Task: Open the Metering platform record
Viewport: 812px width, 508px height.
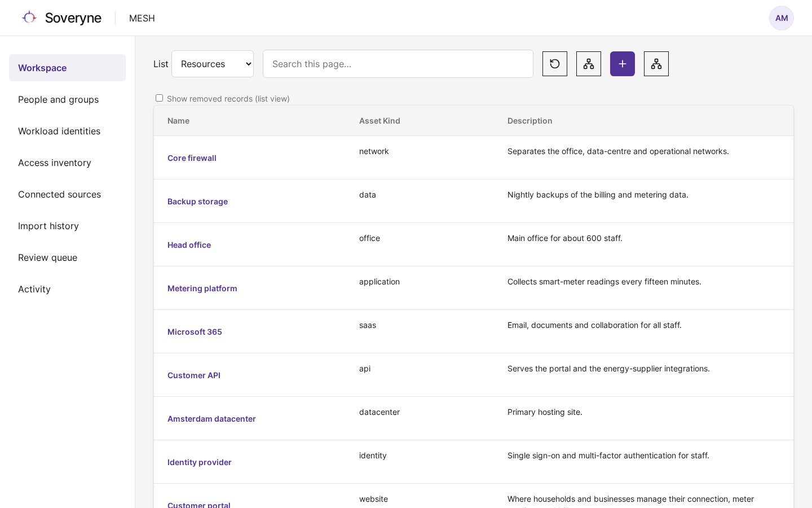Action: (x=202, y=288)
